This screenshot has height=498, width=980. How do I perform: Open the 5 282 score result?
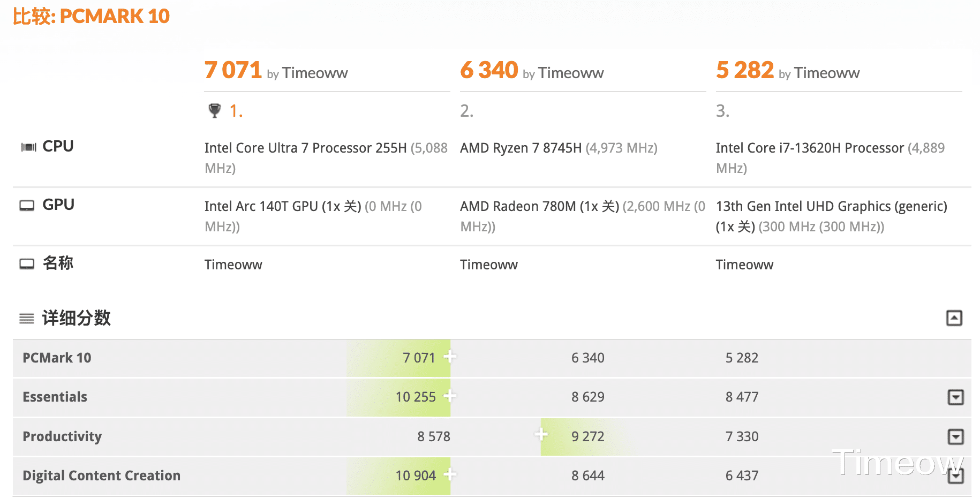(x=745, y=70)
